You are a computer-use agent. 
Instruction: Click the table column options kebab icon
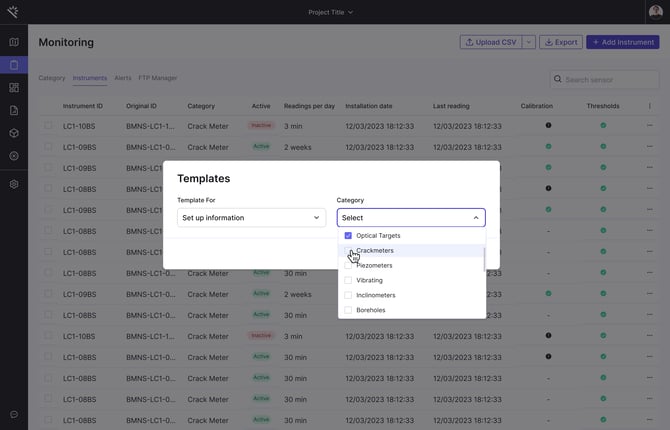click(x=649, y=106)
